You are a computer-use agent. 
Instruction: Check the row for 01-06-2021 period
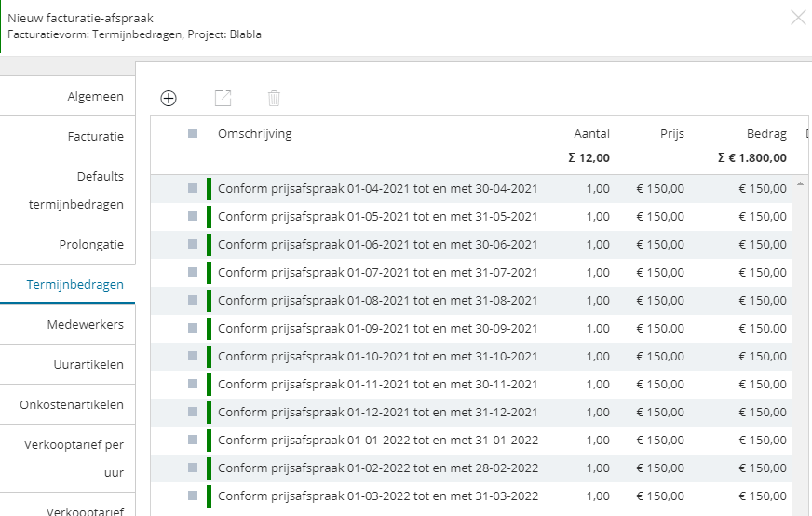193,245
